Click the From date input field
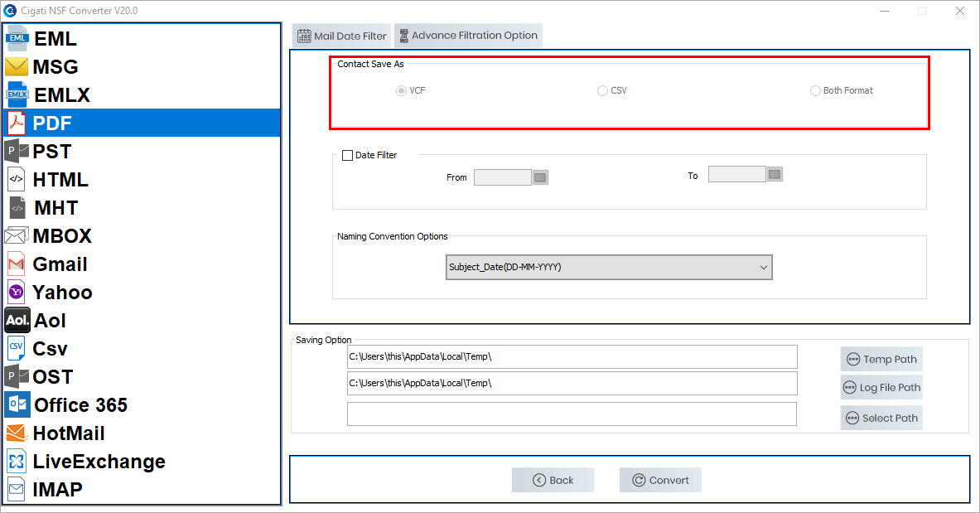 click(503, 177)
